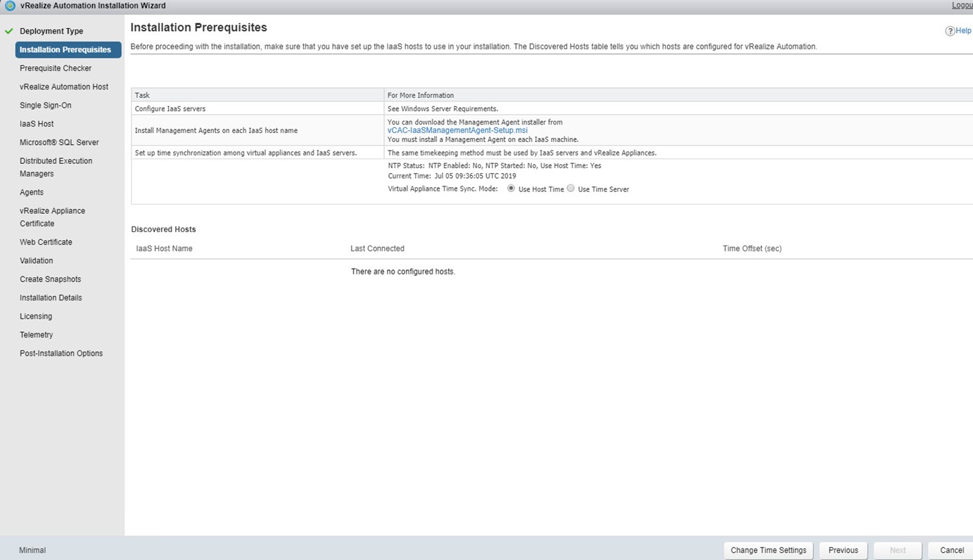Select the Agents step in sidebar
973x560 pixels.
pos(32,192)
